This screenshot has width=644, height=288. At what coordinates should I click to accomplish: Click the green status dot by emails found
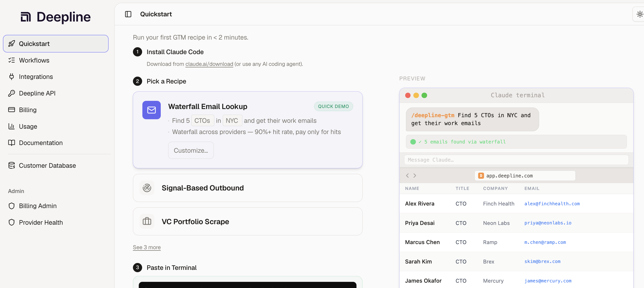coord(413,142)
